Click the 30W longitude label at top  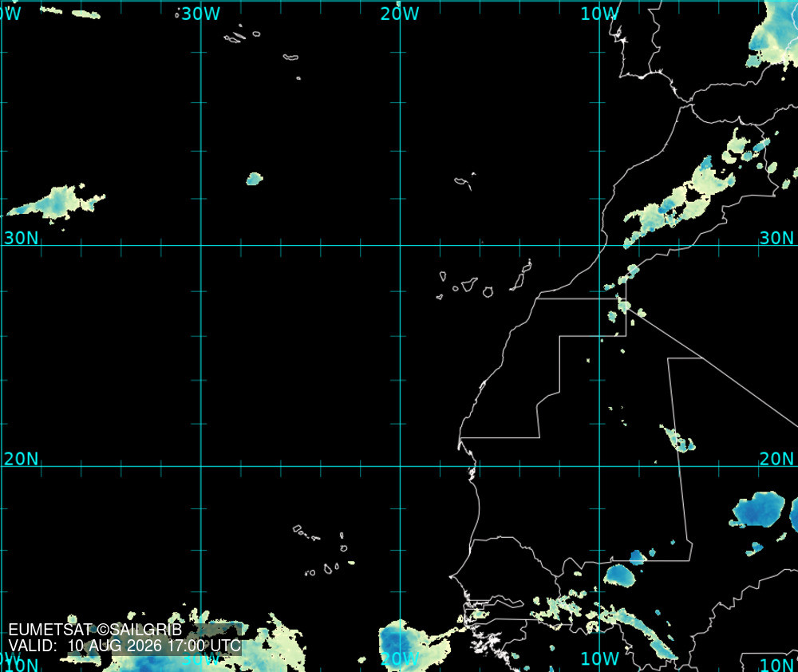tap(201, 14)
